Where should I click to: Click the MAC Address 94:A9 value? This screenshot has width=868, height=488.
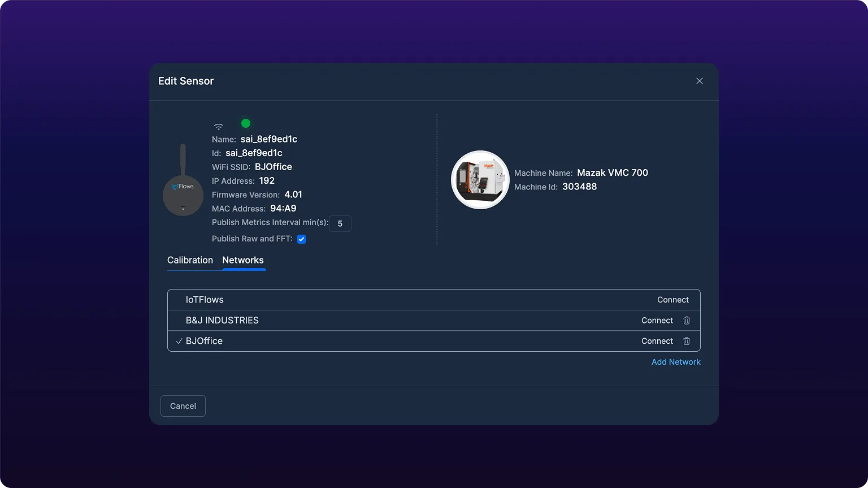click(283, 208)
